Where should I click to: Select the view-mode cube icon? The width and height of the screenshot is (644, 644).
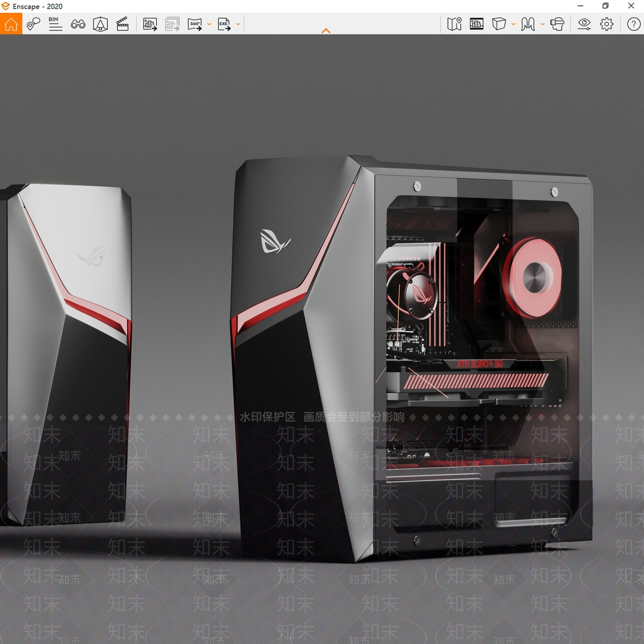tap(499, 24)
